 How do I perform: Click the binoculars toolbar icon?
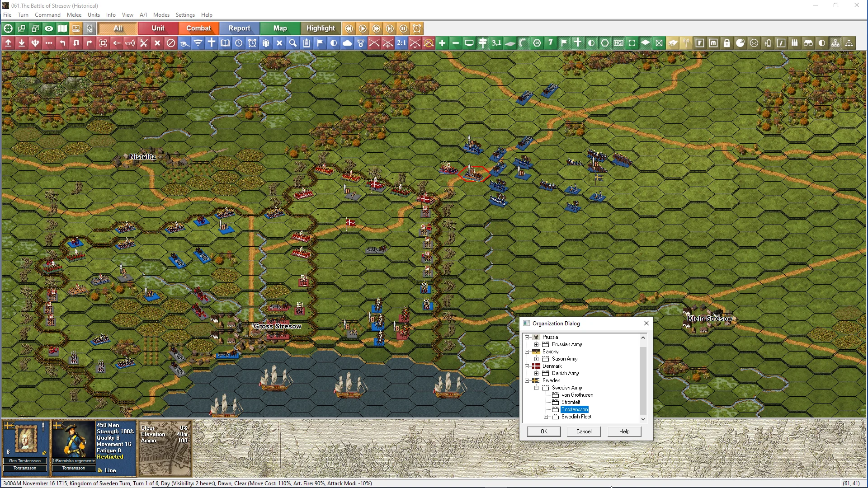808,43
